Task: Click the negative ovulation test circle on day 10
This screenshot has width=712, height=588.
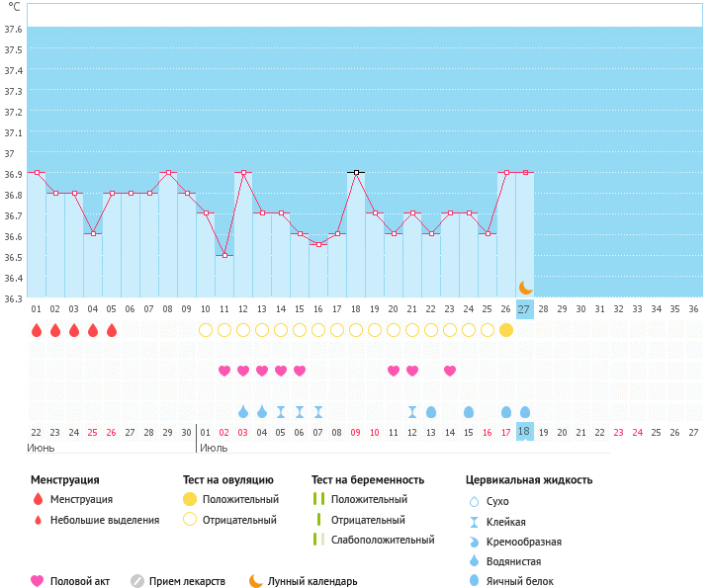Action: (x=206, y=330)
